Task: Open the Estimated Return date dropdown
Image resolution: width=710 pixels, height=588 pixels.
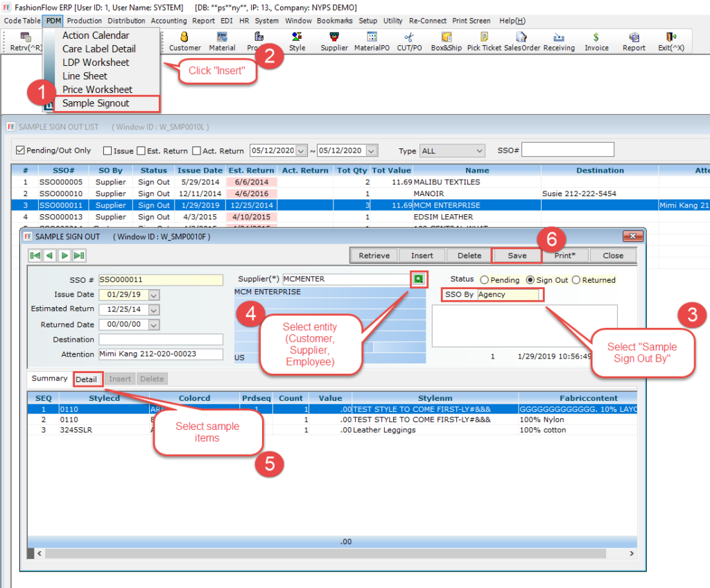Action: tap(154, 309)
